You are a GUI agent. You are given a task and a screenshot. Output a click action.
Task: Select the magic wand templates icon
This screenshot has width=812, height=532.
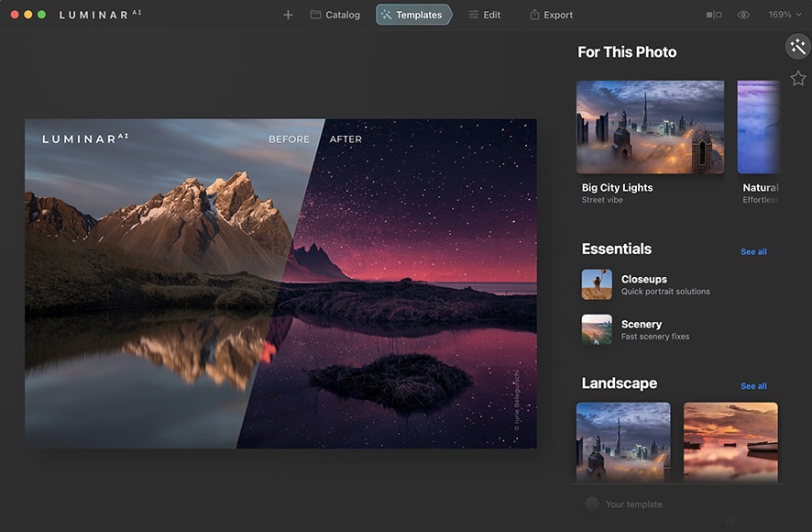pyautogui.click(x=798, y=47)
